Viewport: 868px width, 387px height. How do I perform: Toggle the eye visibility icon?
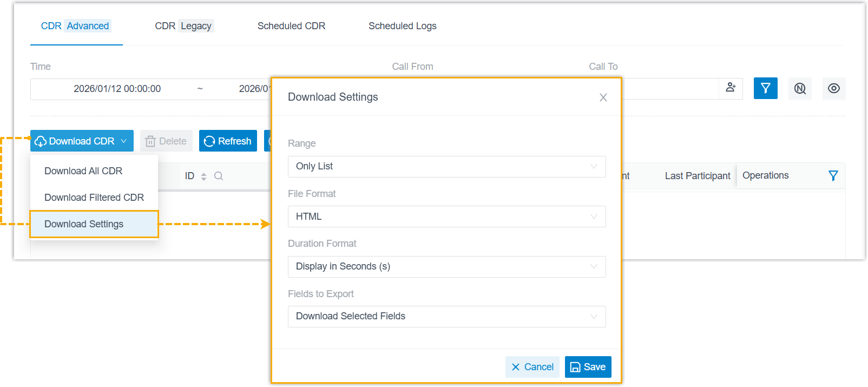point(834,88)
